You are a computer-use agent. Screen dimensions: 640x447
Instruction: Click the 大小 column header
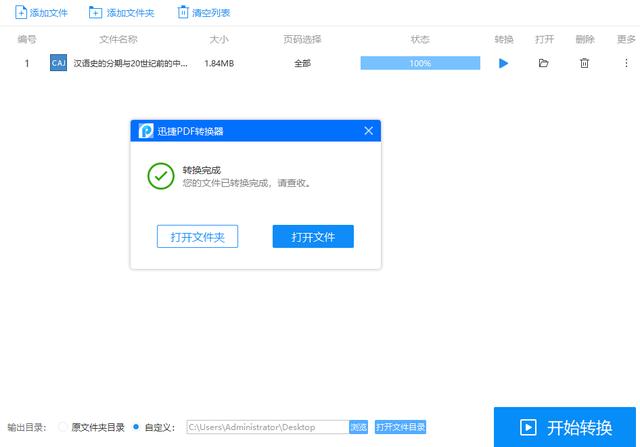(x=219, y=39)
